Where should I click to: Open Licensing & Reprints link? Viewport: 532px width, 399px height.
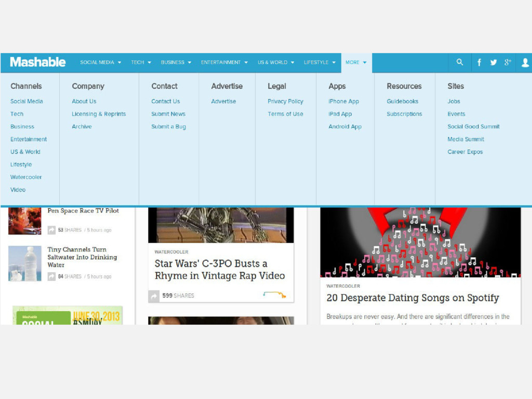[x=99, y=114]
